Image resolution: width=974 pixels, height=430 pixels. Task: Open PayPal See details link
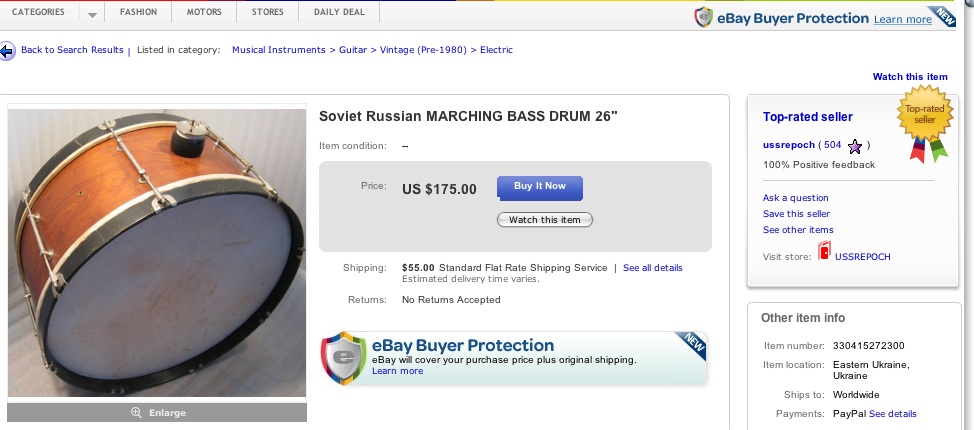tap(892, 414)
